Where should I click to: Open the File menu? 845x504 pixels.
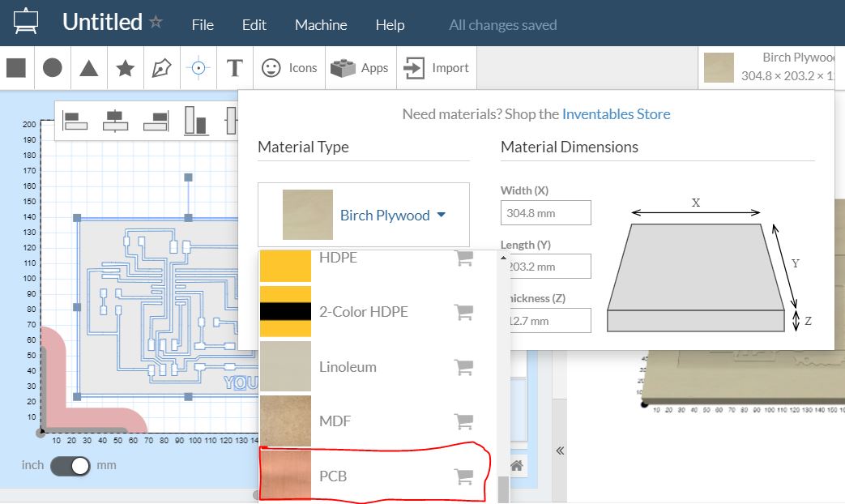203,25
